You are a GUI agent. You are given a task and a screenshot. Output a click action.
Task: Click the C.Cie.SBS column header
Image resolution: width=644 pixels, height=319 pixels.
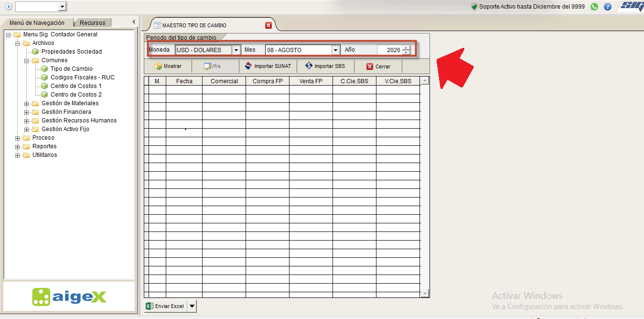coord(354,81)
